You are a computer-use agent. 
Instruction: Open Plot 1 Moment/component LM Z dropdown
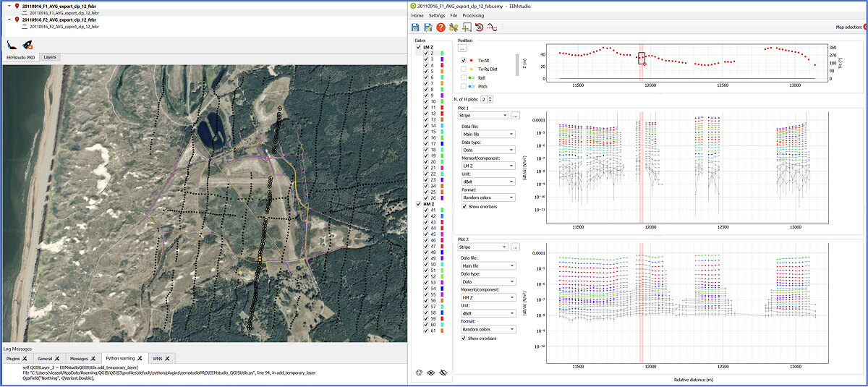[488, 166]
